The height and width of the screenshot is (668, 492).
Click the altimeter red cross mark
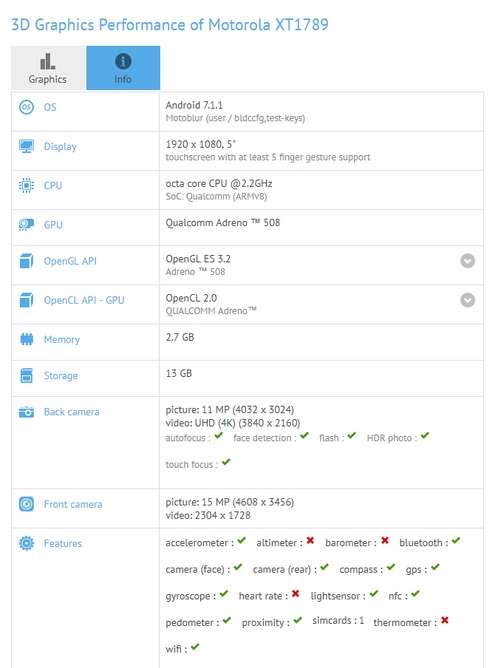pyautogui.click(x=310, y=541)
